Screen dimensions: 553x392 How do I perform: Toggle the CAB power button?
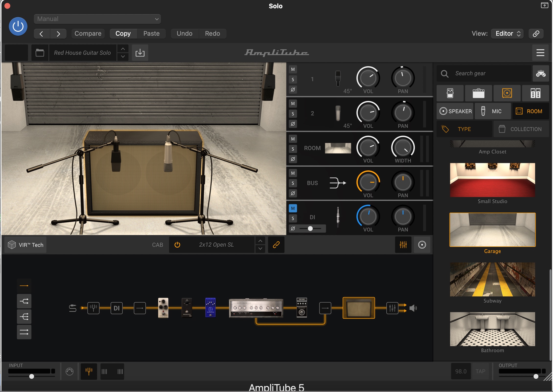(177, 245)
